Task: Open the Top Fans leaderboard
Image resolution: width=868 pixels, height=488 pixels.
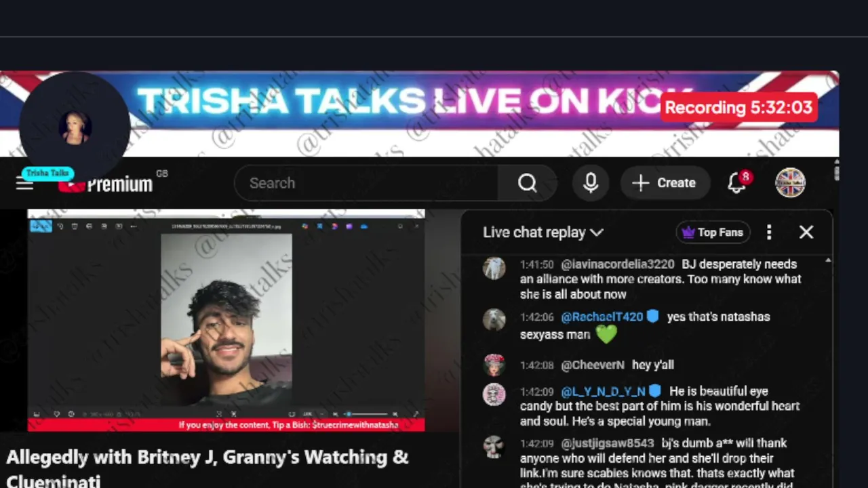Action: pyautogui.click(x=713, y=232)
